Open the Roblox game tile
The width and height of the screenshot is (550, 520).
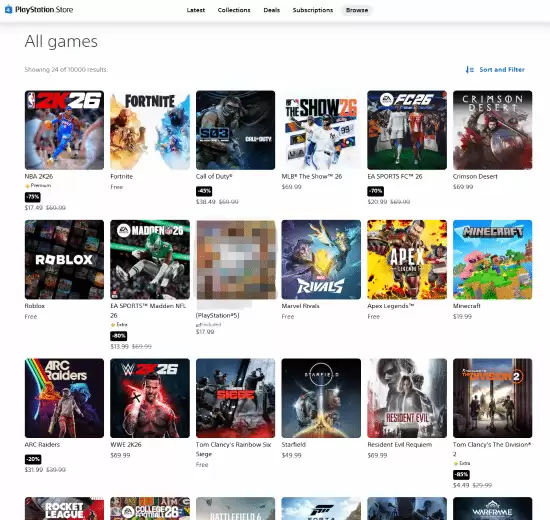pos(64,260)
